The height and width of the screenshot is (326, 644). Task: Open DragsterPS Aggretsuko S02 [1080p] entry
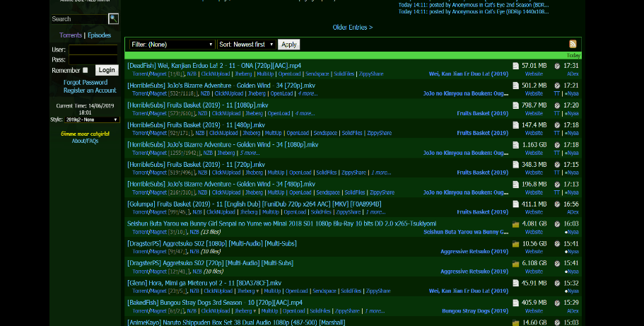tap(212, 243)
